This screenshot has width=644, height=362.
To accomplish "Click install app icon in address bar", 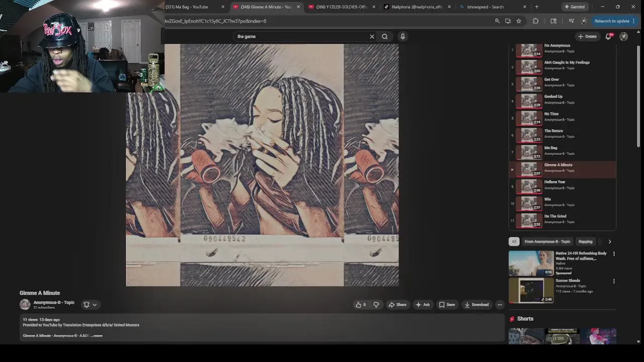I will pos(508,21).
